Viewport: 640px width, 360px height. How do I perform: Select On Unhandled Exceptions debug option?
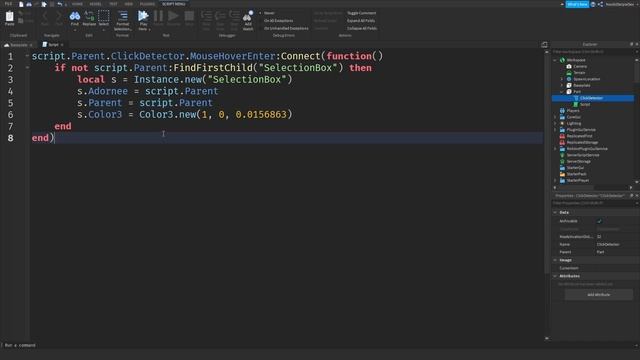286,29
